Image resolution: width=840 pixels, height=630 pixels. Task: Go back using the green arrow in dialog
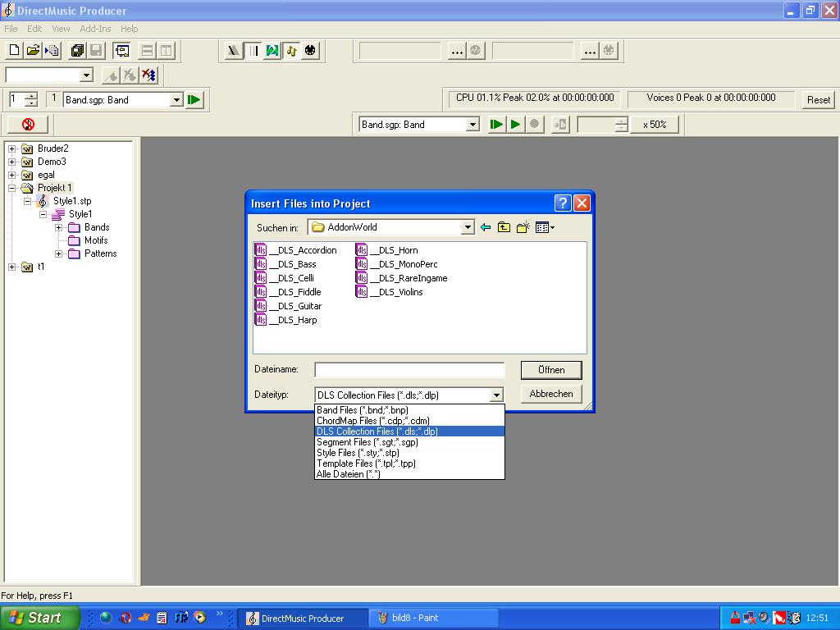(486, 227)
